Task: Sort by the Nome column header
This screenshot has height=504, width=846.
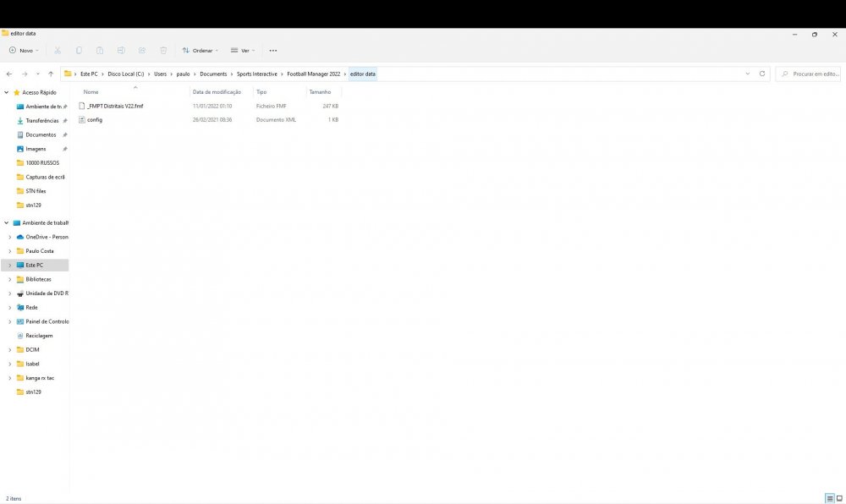Action: 91,92
